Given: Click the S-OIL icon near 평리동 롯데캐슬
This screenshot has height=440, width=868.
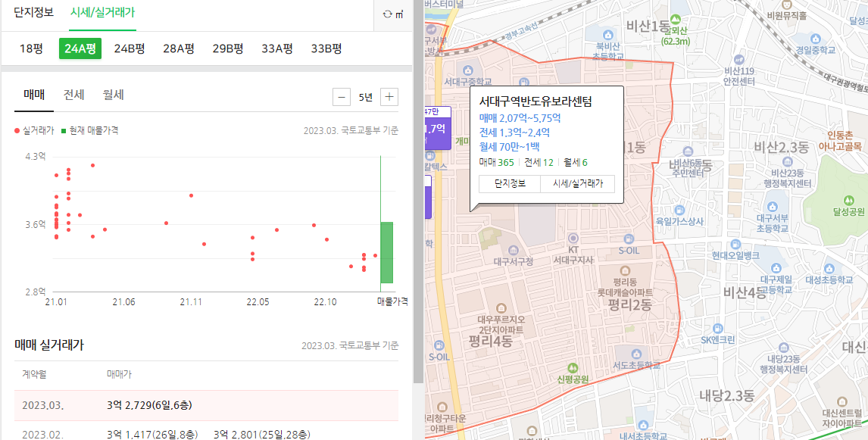Looking at the screenshot, I should pyautogui.click(x=629, y=239).
